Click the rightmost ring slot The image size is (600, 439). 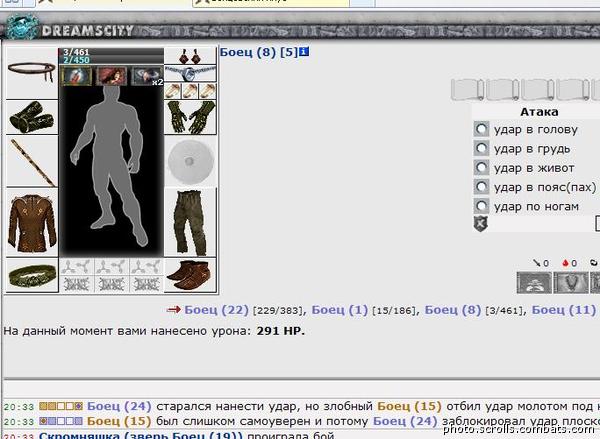tap(207, 91)
